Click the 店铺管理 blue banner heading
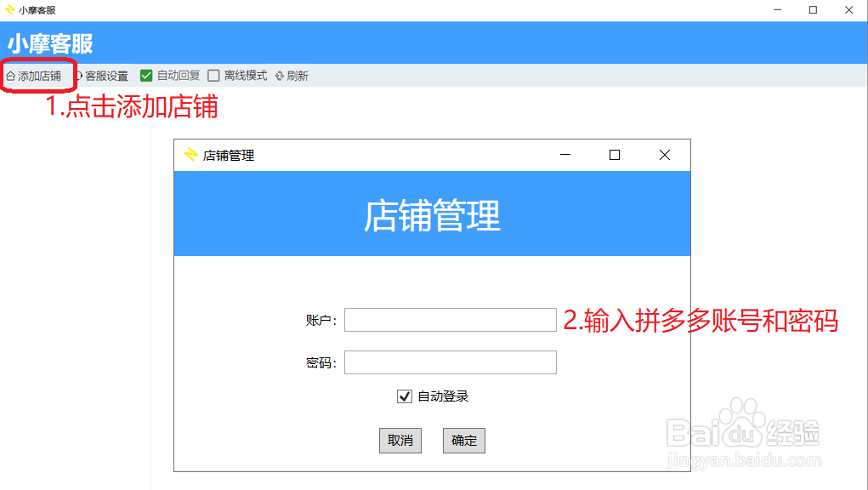Screen dimensions: 868x490 pos(432,215)
